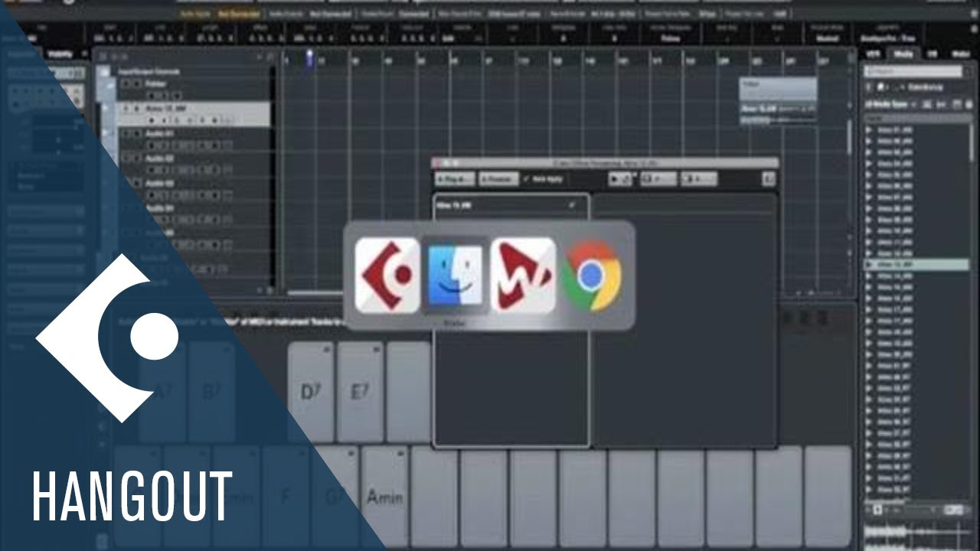Solo the Audio 01 track
Viewport: 980px width, 551px height.
(x=136, y=133)
